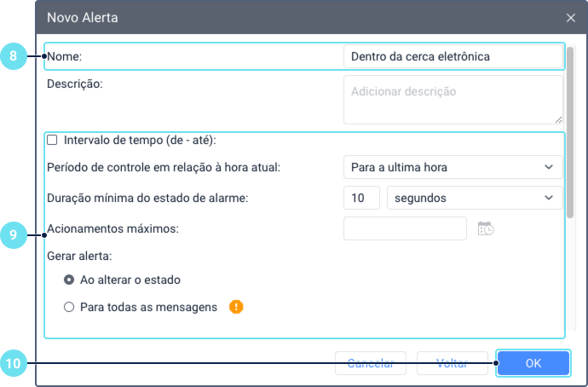This screenshot has height=387, width=588.
Task: Click the duration value field showing 10
Action: pos(361,198)
